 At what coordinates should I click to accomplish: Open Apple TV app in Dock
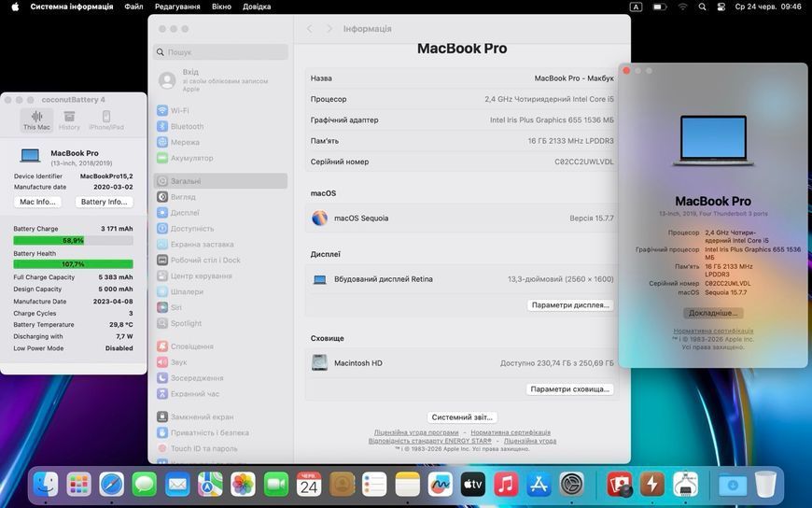473,486
